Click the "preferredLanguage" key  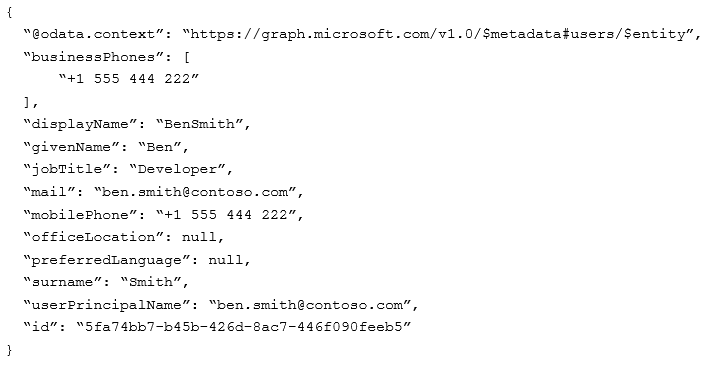(106, 260)
